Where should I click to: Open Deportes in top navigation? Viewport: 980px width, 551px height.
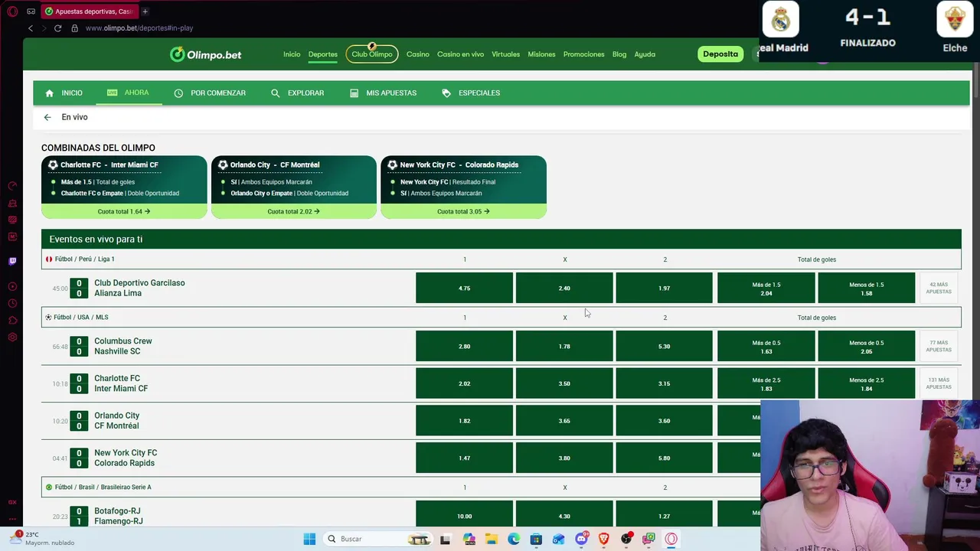click(323, 54)
